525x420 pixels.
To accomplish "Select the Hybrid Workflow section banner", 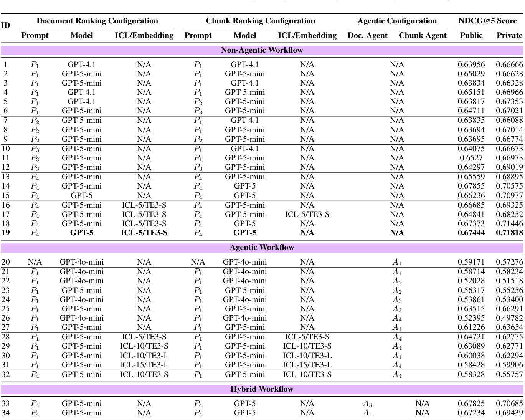I will coord(262,389).
